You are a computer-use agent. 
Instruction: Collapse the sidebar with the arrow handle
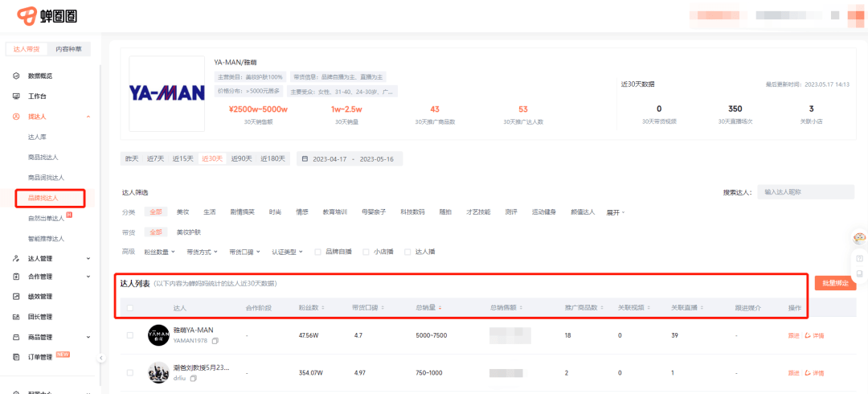point(100,358)
